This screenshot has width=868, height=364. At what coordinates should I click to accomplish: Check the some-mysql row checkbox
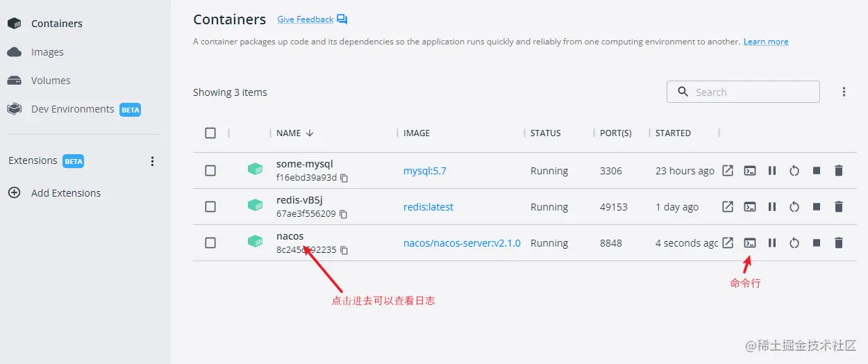[210, 171]
